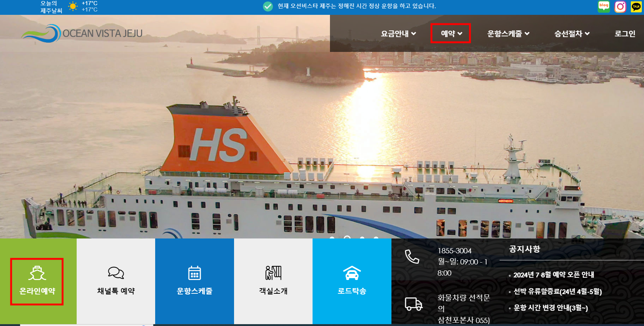The height and width of the screenshot is (326, 644).
Task: Click the Ocean Vista Jeju logo
Action: [x=82, y=33]
